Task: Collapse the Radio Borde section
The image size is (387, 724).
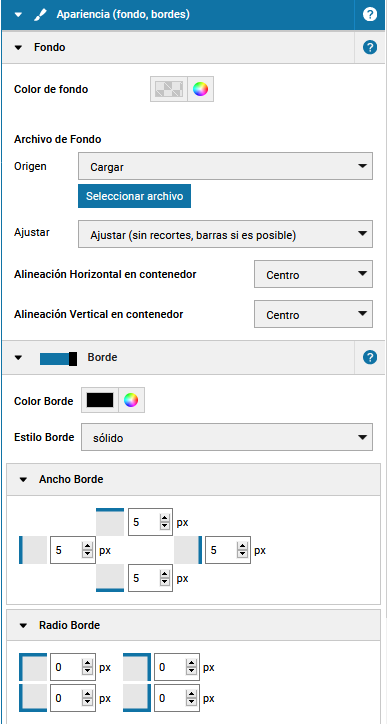Action: tap(24, 626)
